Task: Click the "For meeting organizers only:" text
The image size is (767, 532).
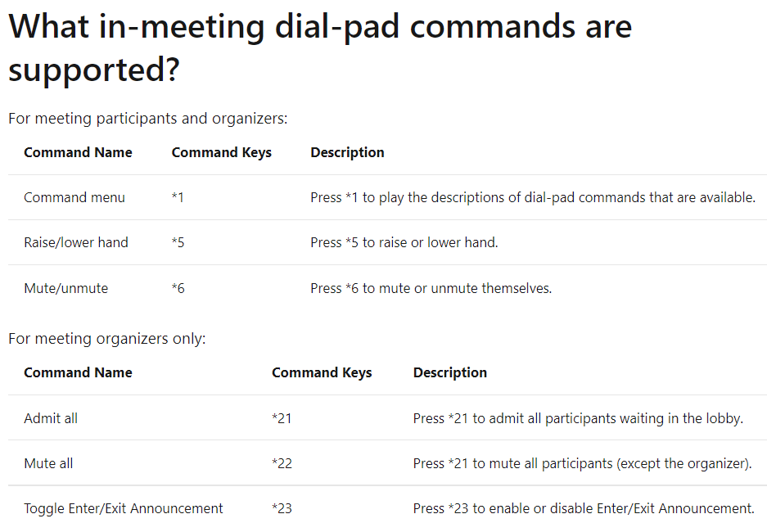Action: pos(106,338)
